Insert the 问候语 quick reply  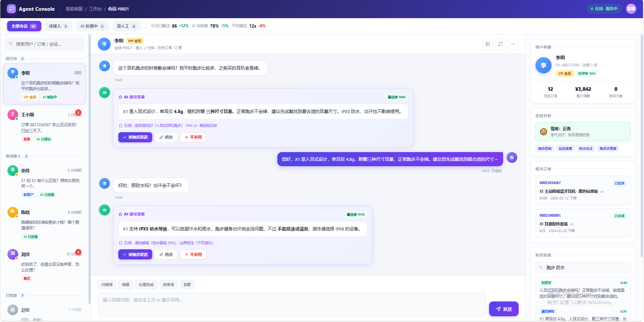coord(107,285)
